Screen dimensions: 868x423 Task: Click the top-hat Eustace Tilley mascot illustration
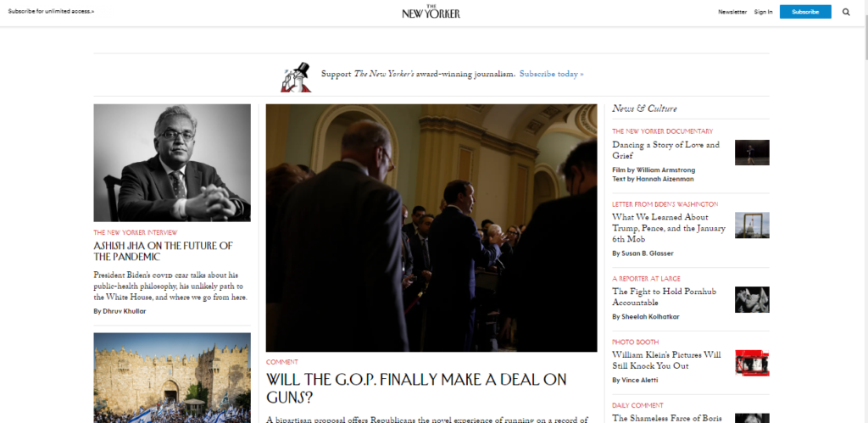tap(296, 77)
